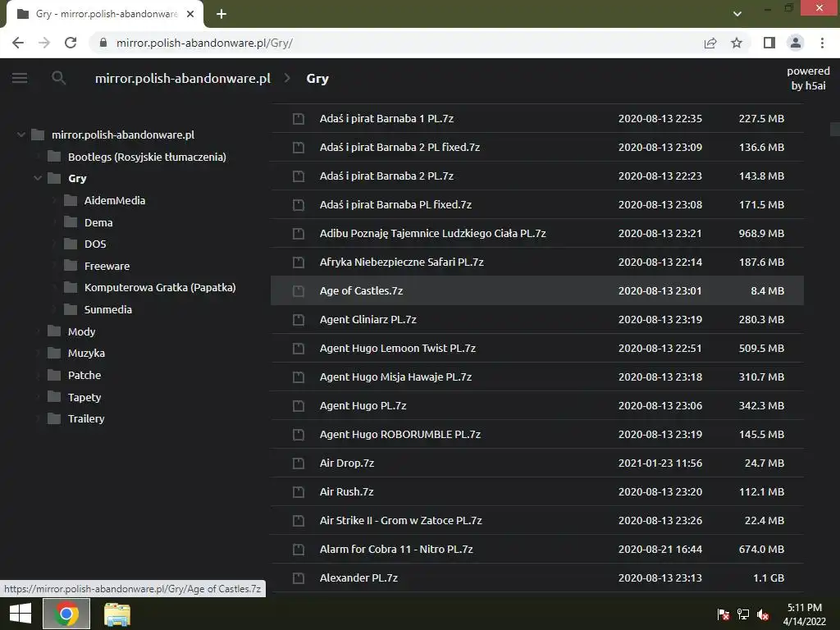Click file icon of Air Drop.7z

299,463
